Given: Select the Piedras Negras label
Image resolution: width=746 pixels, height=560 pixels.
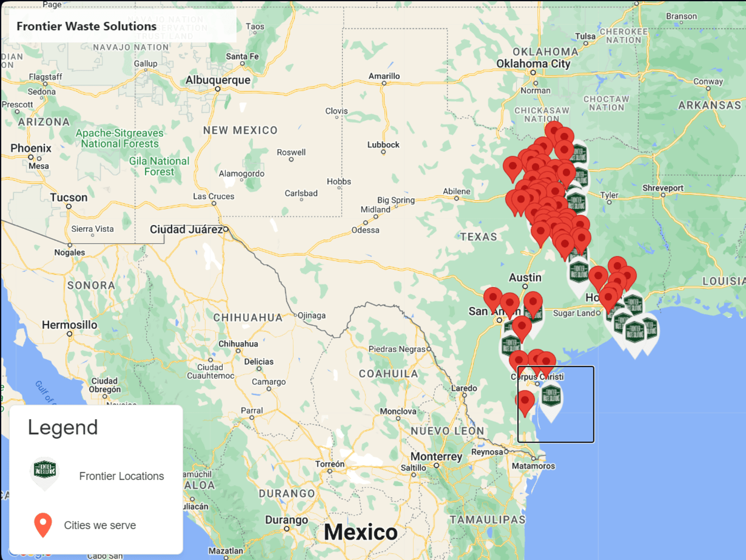Looking at the screenshot, I should pos(397,349).
